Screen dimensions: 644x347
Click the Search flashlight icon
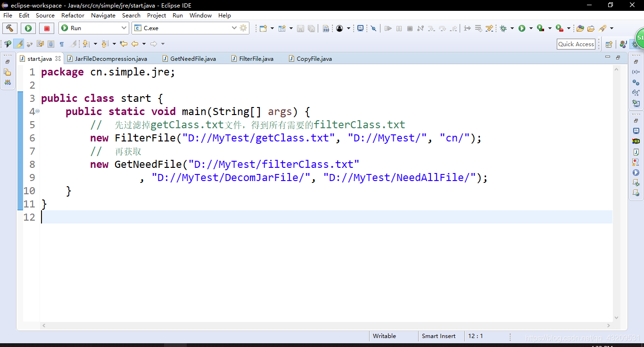click(x=603, y=28)
